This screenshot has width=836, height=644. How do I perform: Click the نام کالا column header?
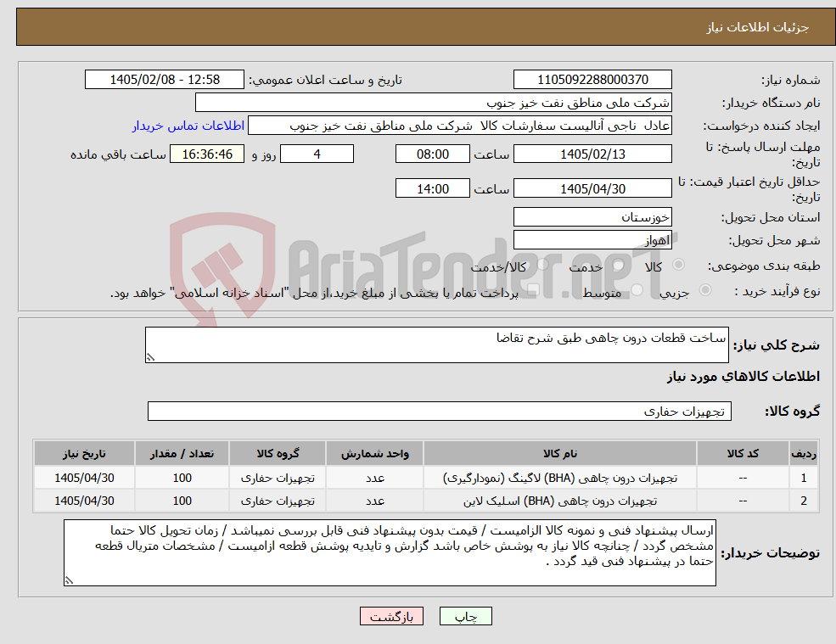point(560,454)
